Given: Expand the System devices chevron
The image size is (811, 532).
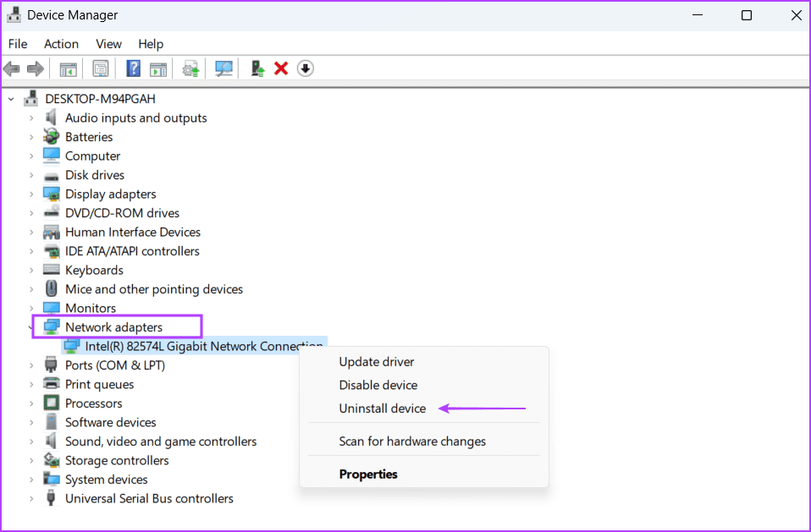Looking at the screenshot, I should click(x=31, y=480).
